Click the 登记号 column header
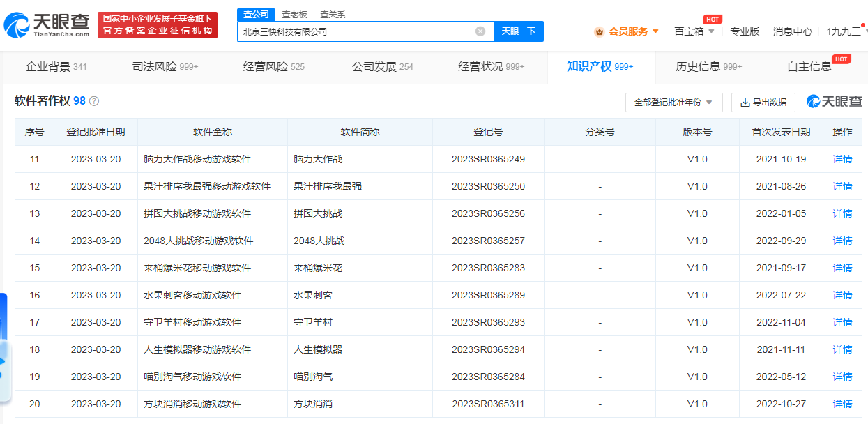This screenshot has height=424, width=868. click(488, 132)
